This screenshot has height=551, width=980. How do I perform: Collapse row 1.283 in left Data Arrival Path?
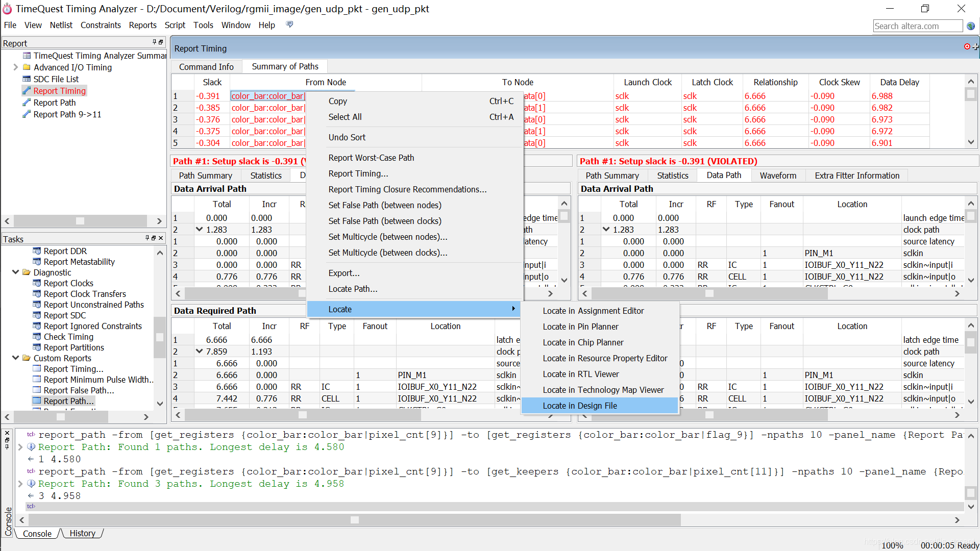pyautogui.click(x=200, y=230)
